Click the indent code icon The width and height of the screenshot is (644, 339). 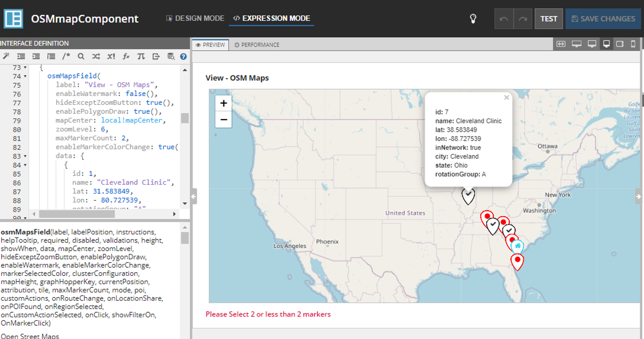(x=36, y=56)
